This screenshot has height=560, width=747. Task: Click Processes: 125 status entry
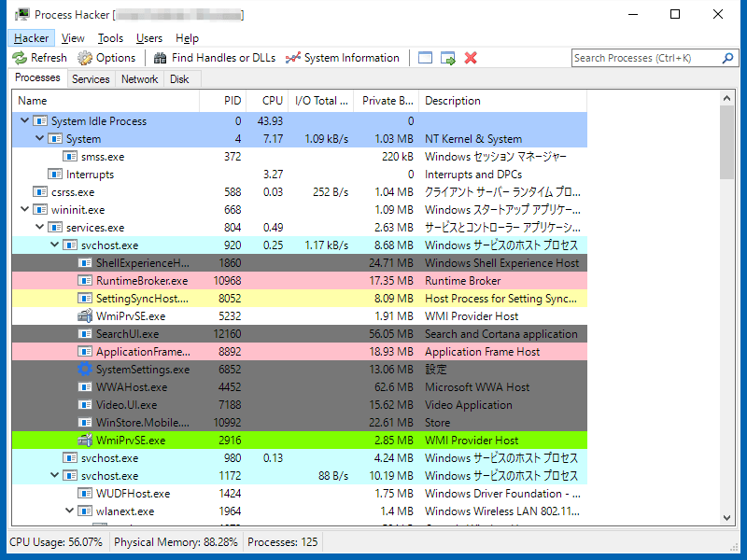(x=283, y=542)
